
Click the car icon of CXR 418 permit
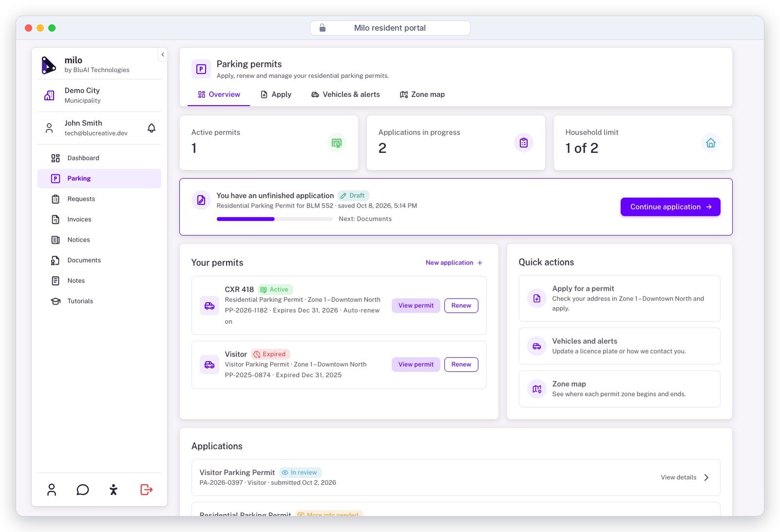click(210, 306)
